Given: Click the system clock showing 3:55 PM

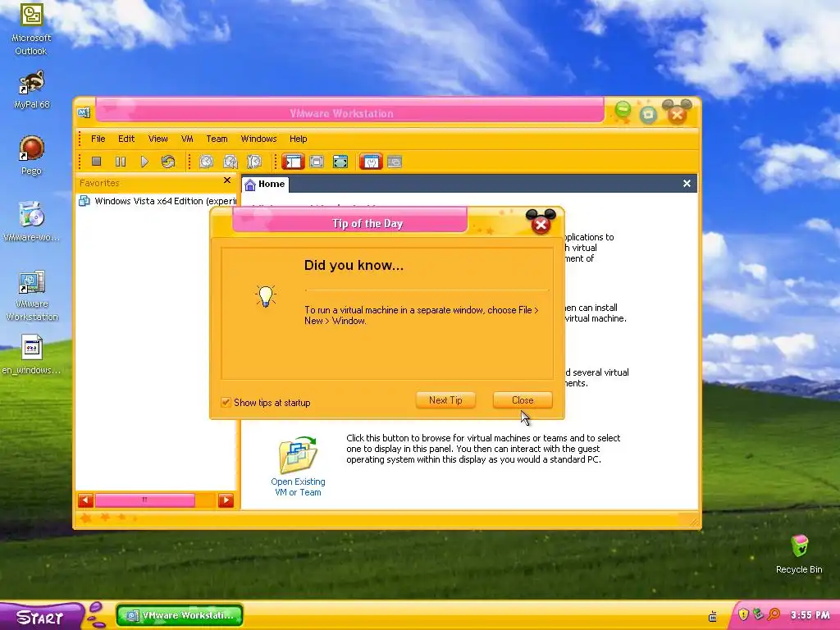Looking at the screenshot, I should [x=810, y=615].
